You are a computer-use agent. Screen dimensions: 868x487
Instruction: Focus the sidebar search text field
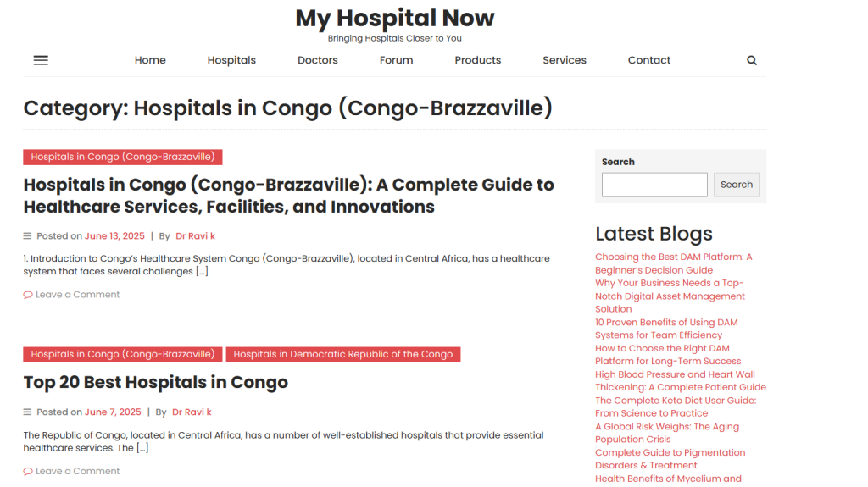click(x=654, y=185)
